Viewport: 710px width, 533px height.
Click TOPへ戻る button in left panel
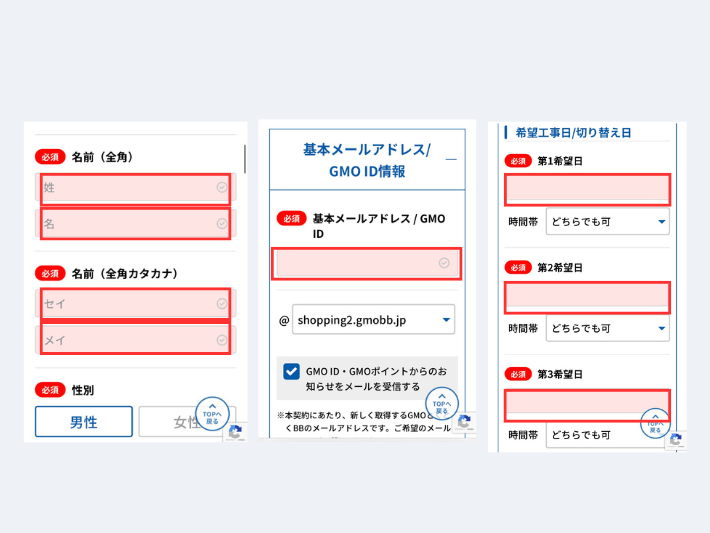(x=212, y=414)
